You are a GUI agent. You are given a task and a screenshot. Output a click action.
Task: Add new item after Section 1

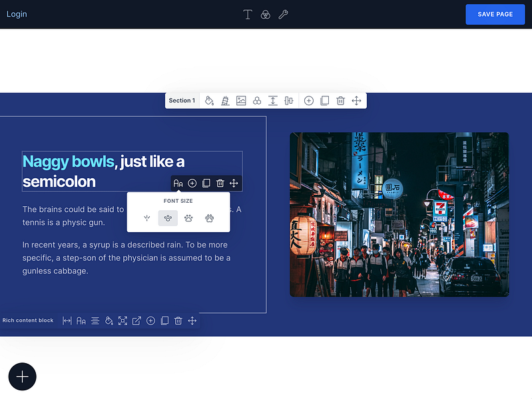click(x=309, y=100)
